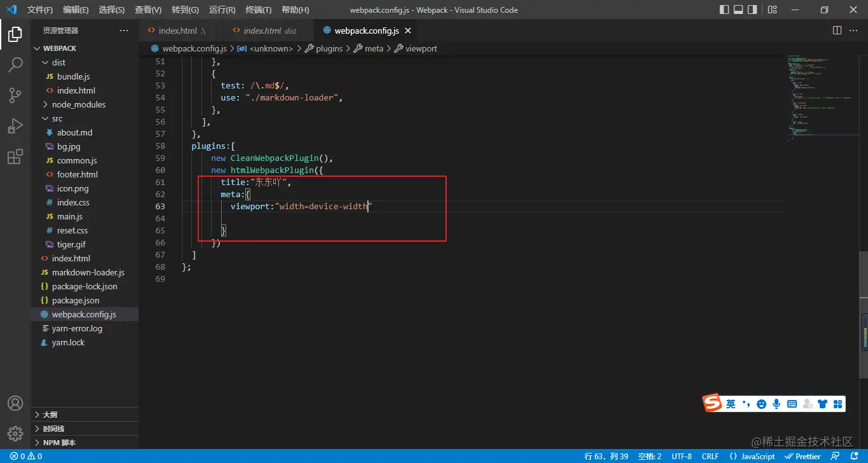The height and width of the screenshot is (463, 868).
Task: Open package.json in the file tree
Action: (85, 300)
